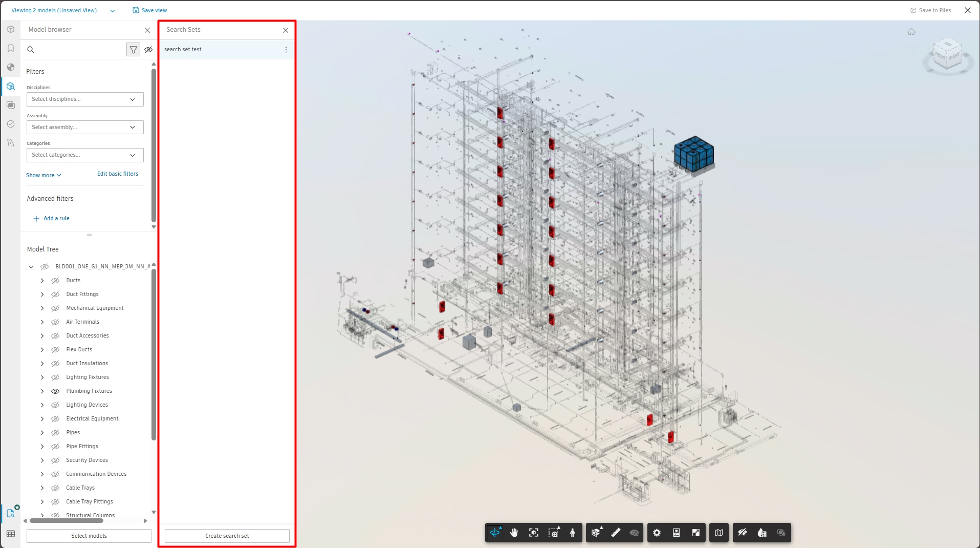
Task: Toggle visibility of Pipes
Action: tap(55, 433)
